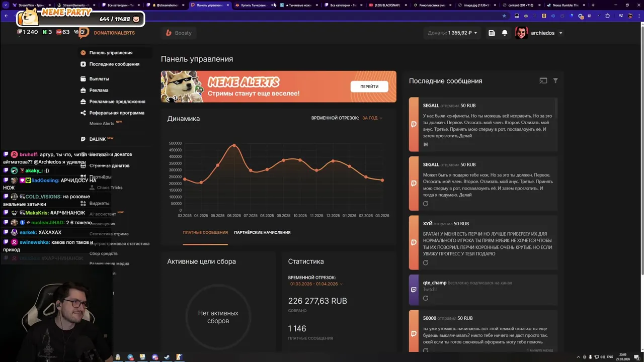This screenshot has height=362, width=644.
Task: Click the Панель управления sidebar icon
Action: click(84, 53)
